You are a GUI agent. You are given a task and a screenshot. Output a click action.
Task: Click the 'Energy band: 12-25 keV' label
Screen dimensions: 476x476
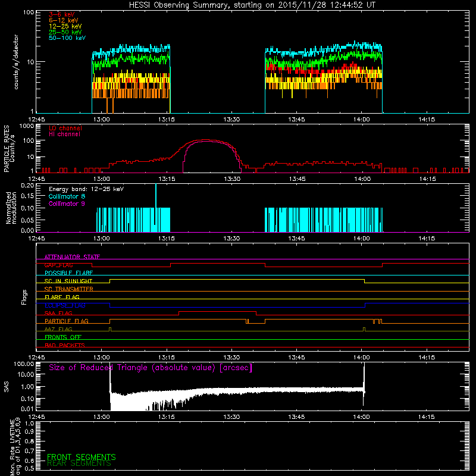(86, 189)
